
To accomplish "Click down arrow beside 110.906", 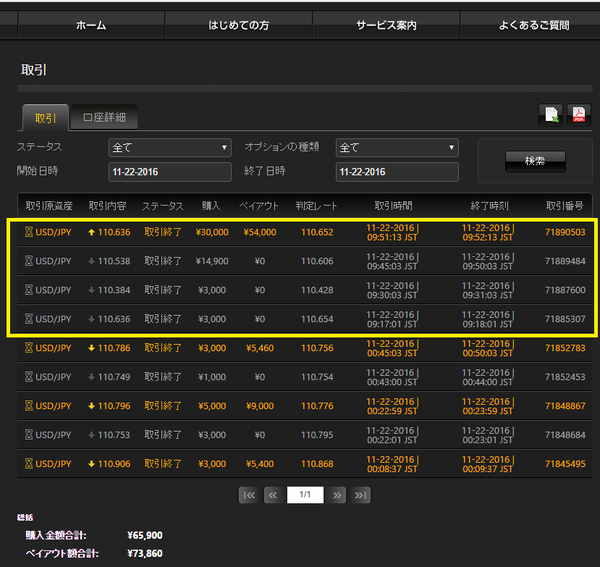I will click(91, 464).
